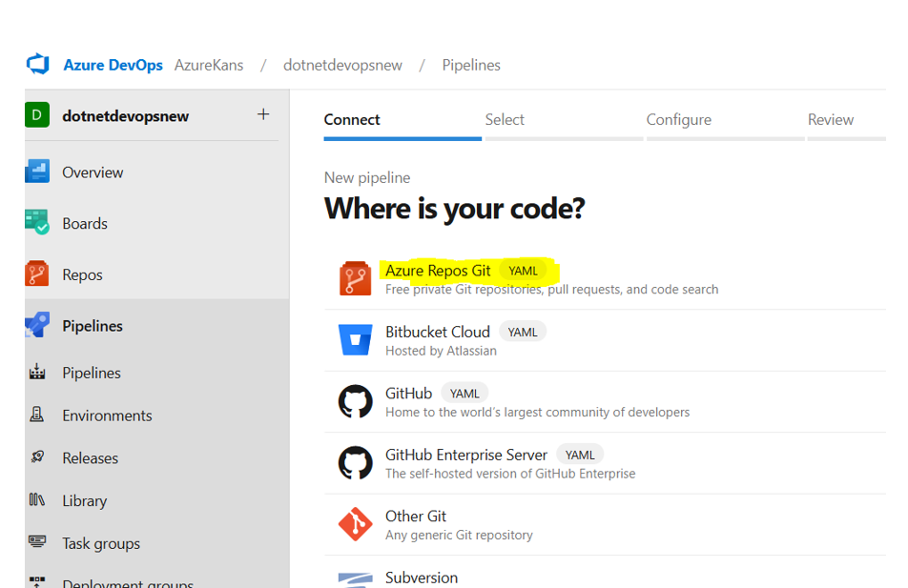Click the GitHub Octocat icon
The width and height of the screenshot is (908, 588).
click(355, 401)
